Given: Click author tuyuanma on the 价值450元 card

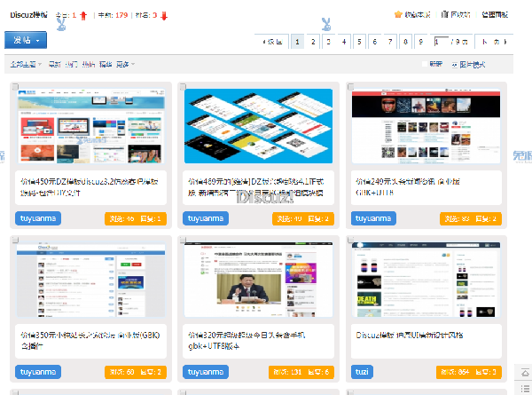Looking at the screenshot, I should 38,218.
